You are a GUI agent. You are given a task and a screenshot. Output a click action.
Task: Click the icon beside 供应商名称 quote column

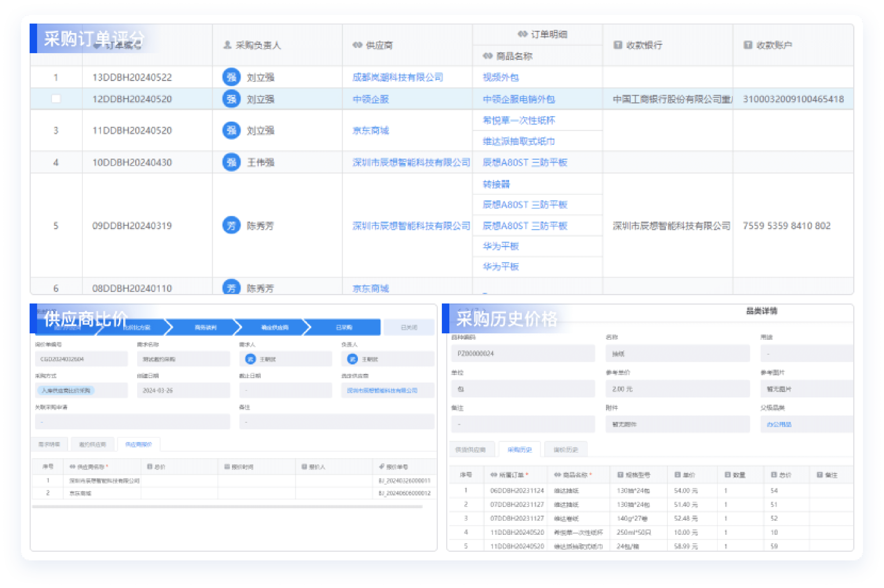[x=73, y=466]
